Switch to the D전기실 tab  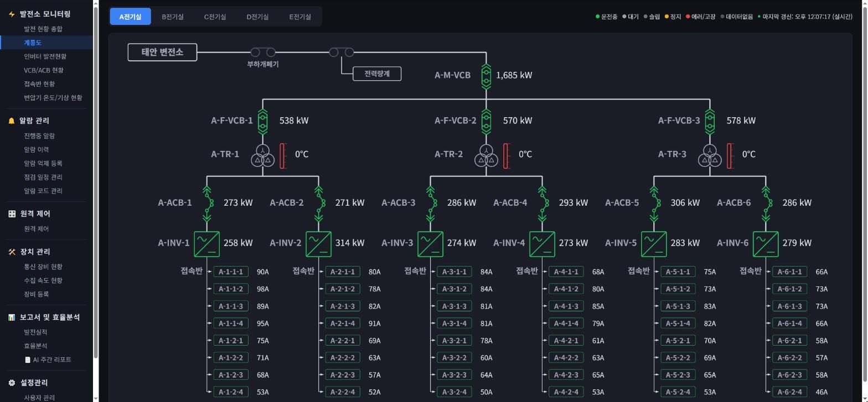(x=257, y=17)
